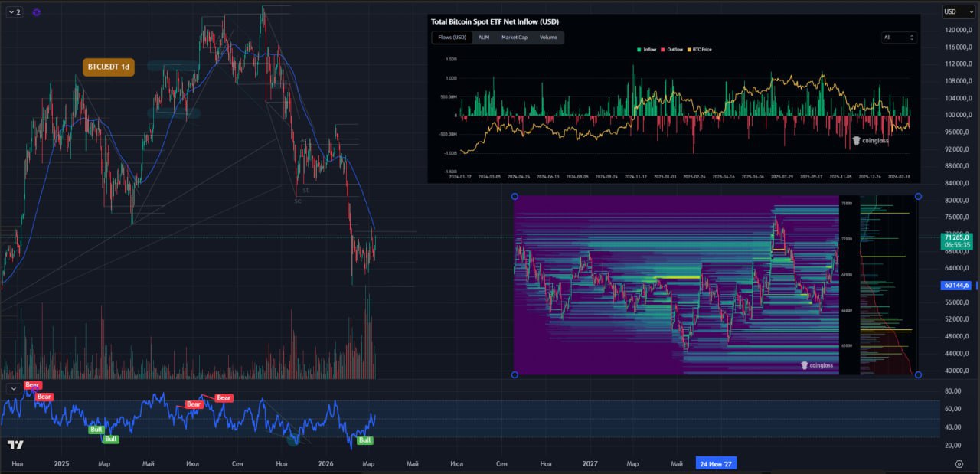The image size is (980, 474).
Task: Collapse the RSI indicator pane chevron
Action: 14,388
